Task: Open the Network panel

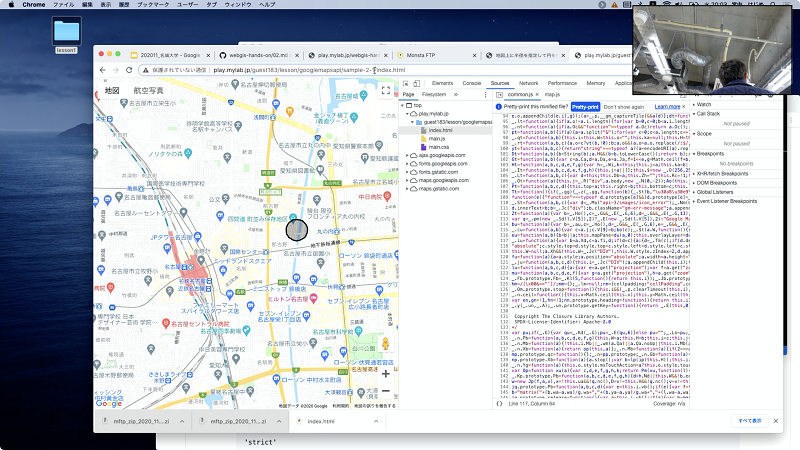Action: pos(529,83)
